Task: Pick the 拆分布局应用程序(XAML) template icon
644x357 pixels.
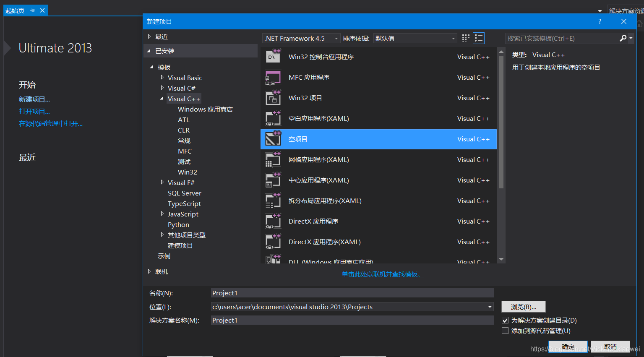Action: point(273,201)
